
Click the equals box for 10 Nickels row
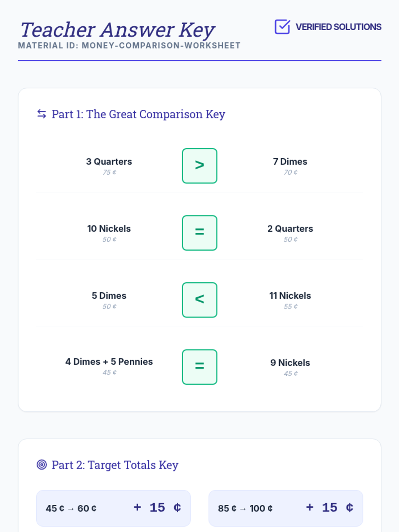pyautogui.click(x=199, y=233)
